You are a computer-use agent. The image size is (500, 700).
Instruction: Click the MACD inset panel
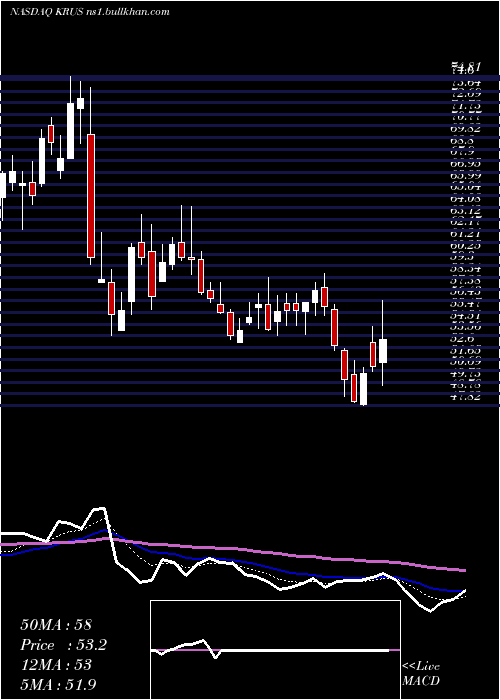tap(275, 650)
